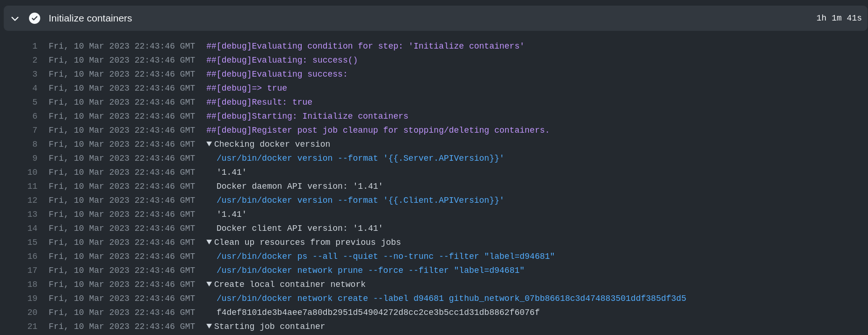Select line number 21 link
This screenshot has width=868, height=335.
click(32, 327)
